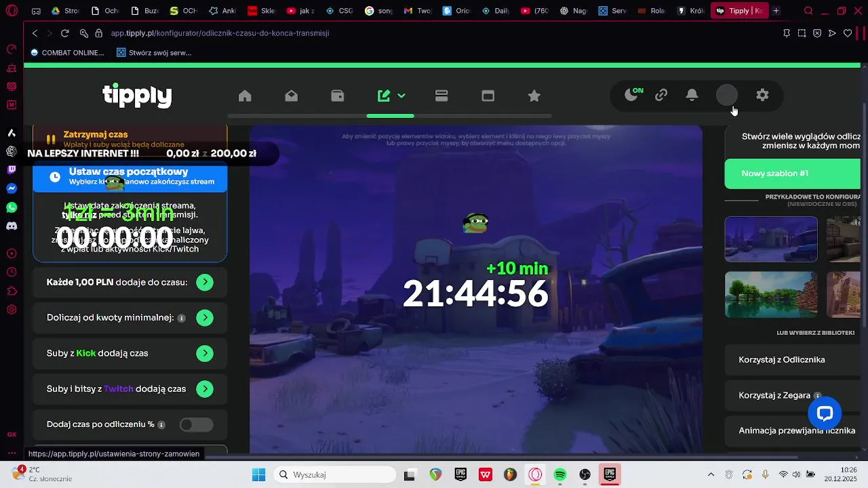868x488 pixels.
Task: Expand Suby i bitsy z Twitch dodają czas
Action: [205, 389]
